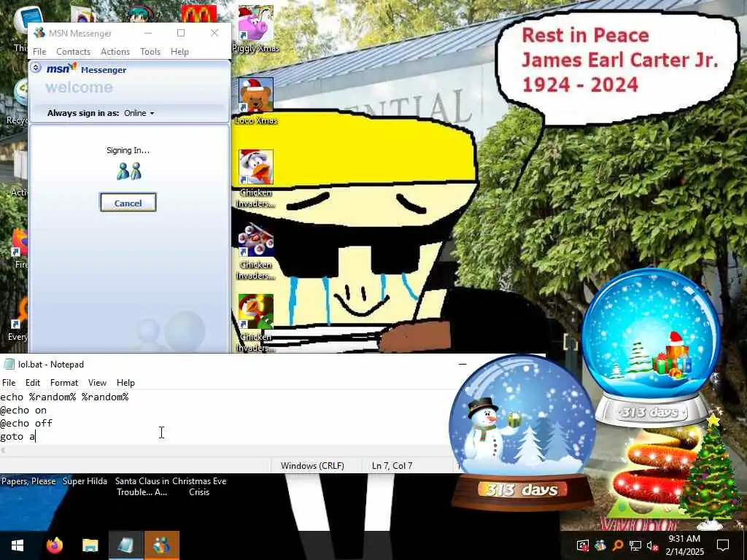Open MSN Messenger Help menu
Viewport: 747px width, 560px height.
click(x=179, y=52)
